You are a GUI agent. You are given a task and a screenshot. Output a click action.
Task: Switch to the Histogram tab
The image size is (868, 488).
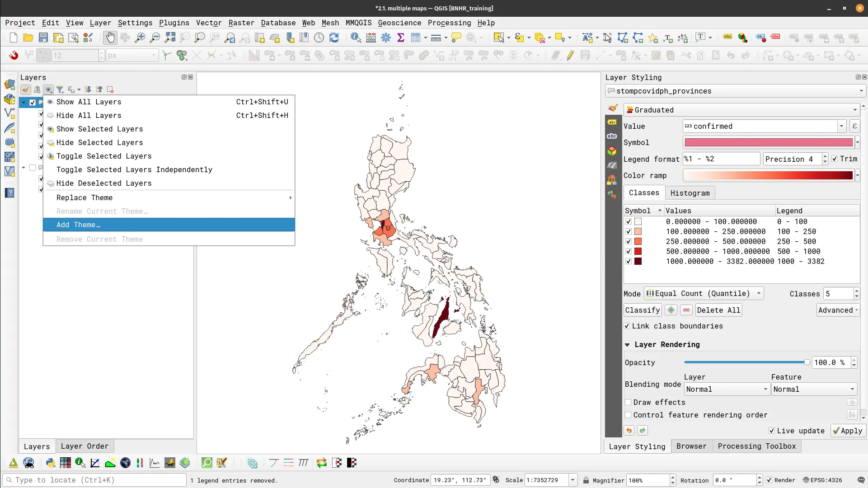(690, 193)
